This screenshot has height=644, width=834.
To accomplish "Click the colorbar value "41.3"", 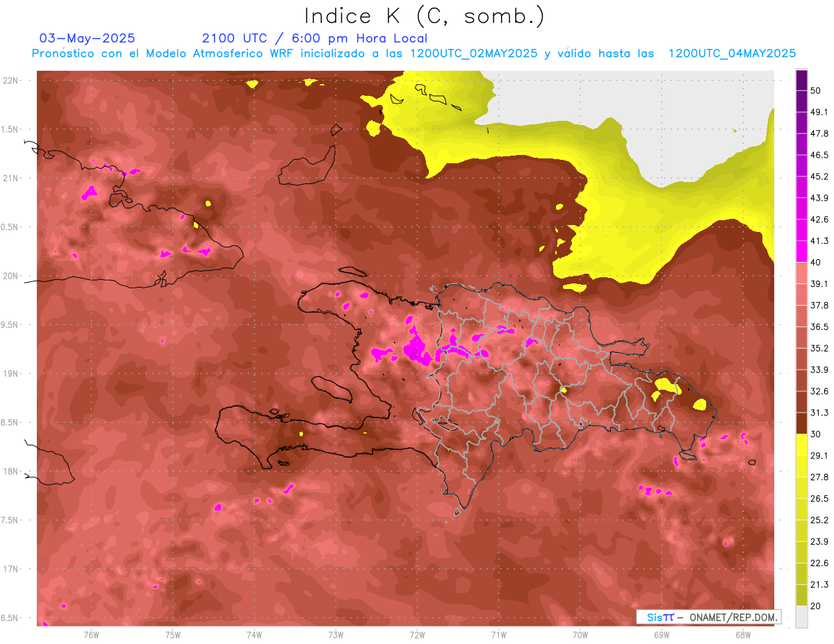I will click(x=819, y=241).
